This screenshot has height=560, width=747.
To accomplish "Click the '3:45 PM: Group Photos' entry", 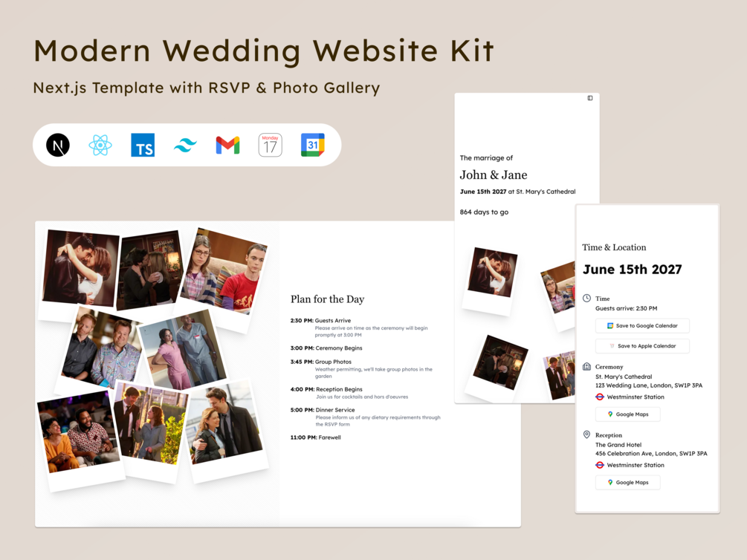I will (x=321, y=362).
